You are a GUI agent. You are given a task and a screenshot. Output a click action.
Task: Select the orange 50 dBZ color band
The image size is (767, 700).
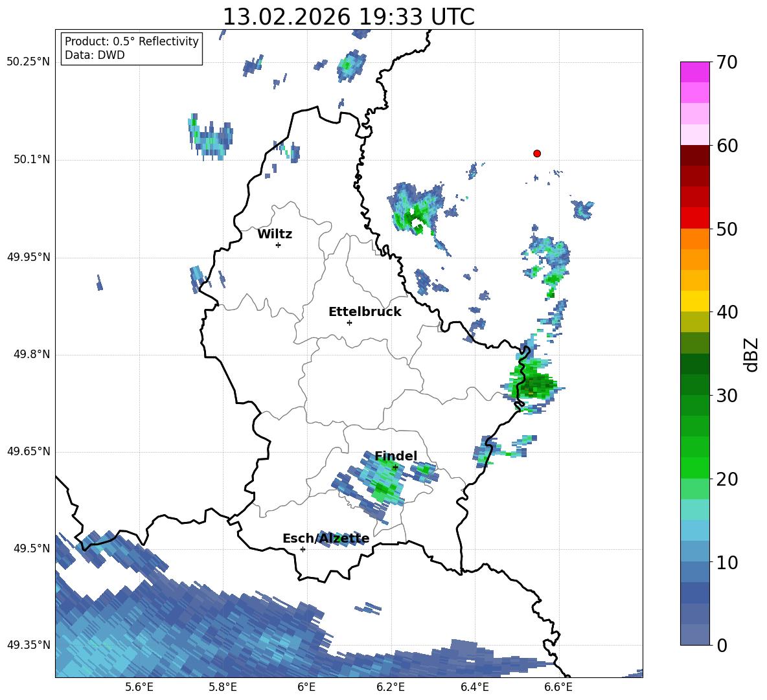coord(694,238)
